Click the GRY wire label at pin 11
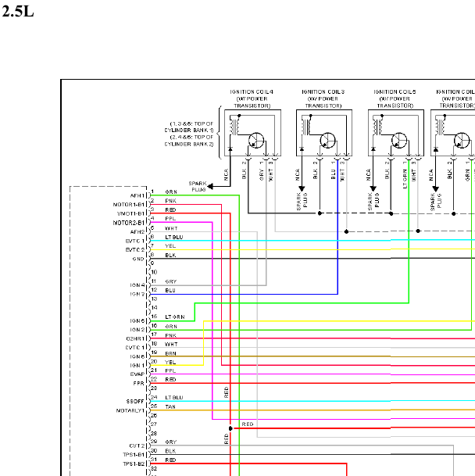Viewport: 475px width, 476px height. (x=171, y=281)
